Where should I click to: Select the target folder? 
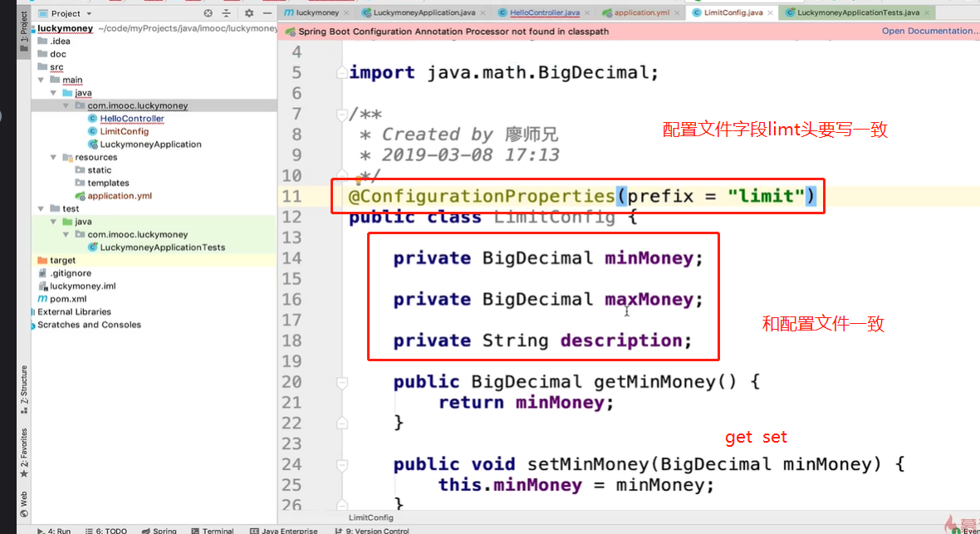(x=62, y=260)
